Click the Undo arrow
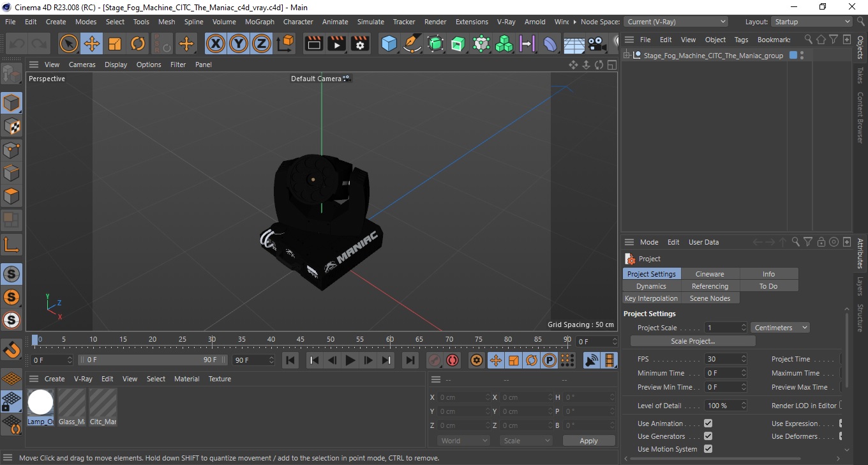The image size is (868, 465). [x=17, y=43]
